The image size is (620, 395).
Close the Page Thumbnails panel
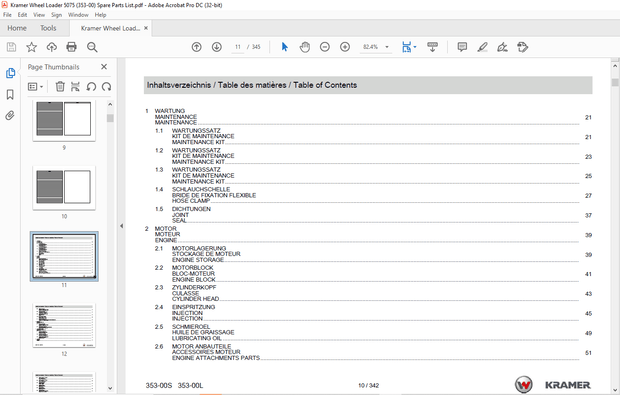pyautogui.click(x=104, y=67)
